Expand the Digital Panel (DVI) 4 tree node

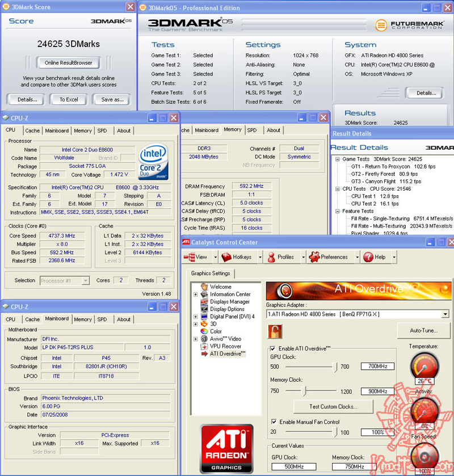[x=196, y=317]
